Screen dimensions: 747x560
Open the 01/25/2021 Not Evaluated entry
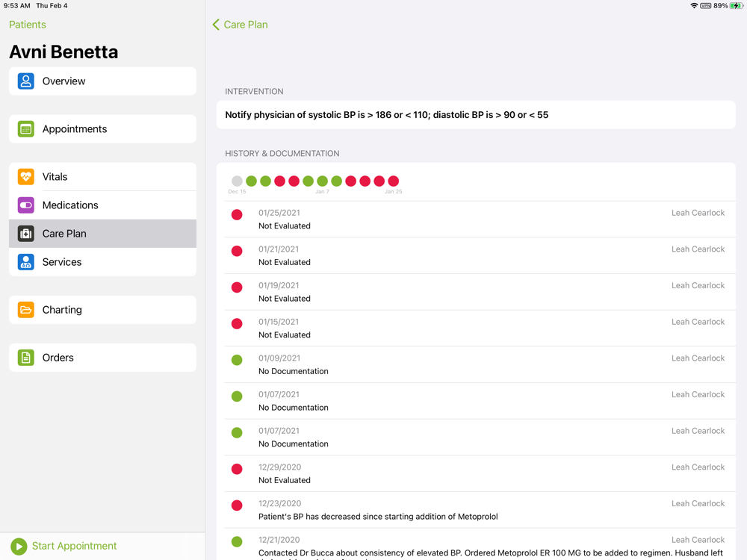[x=478, y=219]
